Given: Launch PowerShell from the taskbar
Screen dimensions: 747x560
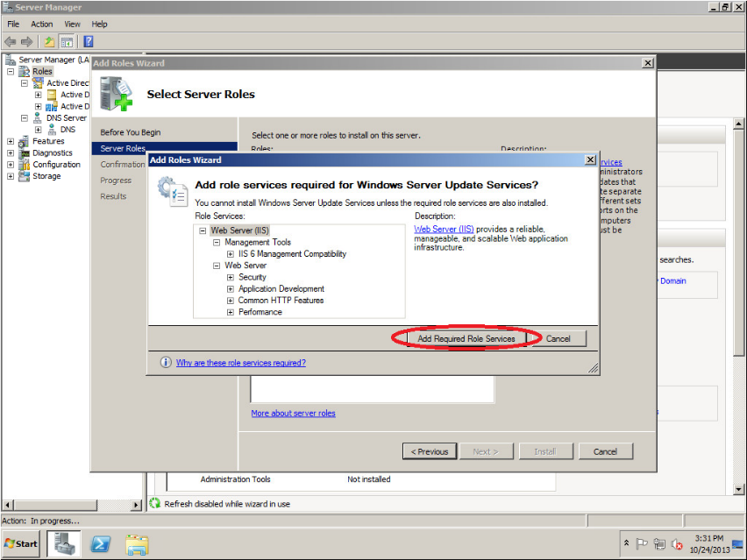Looking at the screenshot, I should [101, 544].
